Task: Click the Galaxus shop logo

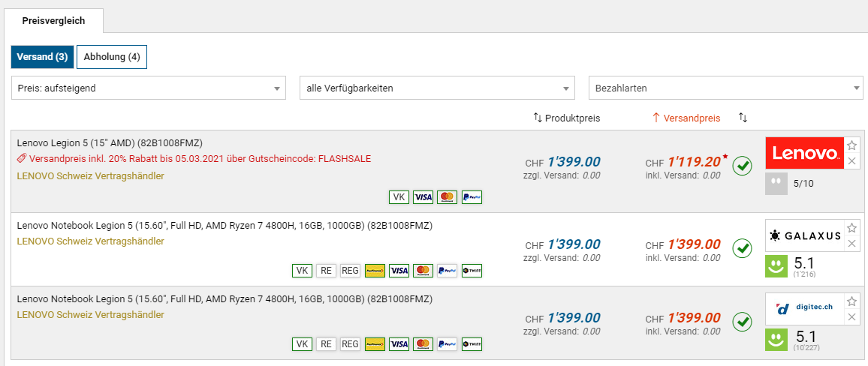Action: (x=804, y=235)
